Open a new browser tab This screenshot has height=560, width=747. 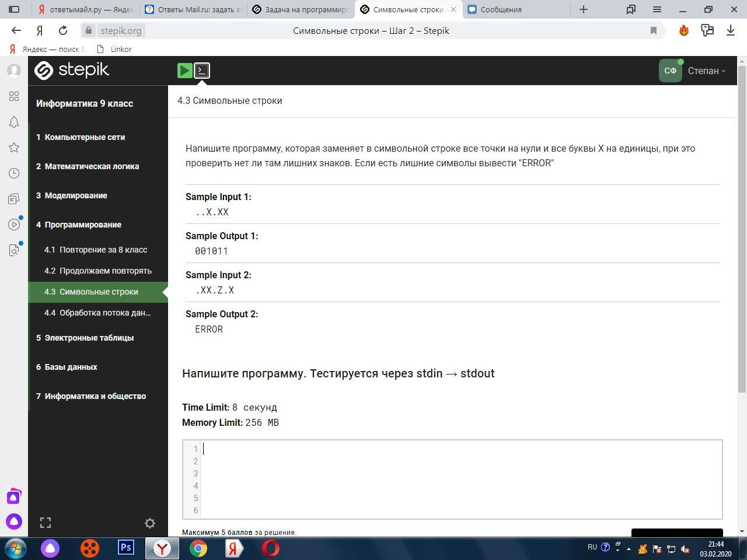(584, 9)
